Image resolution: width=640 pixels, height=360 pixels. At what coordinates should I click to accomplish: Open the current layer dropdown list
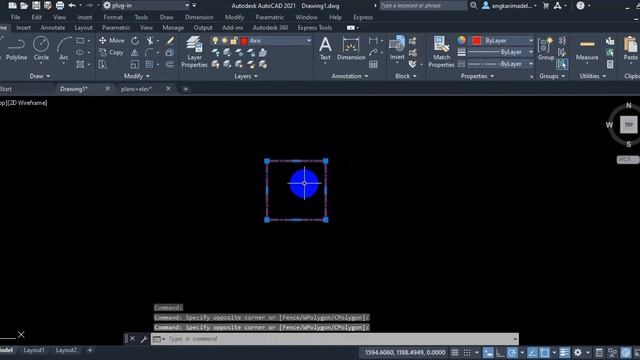tap(309, 40)
